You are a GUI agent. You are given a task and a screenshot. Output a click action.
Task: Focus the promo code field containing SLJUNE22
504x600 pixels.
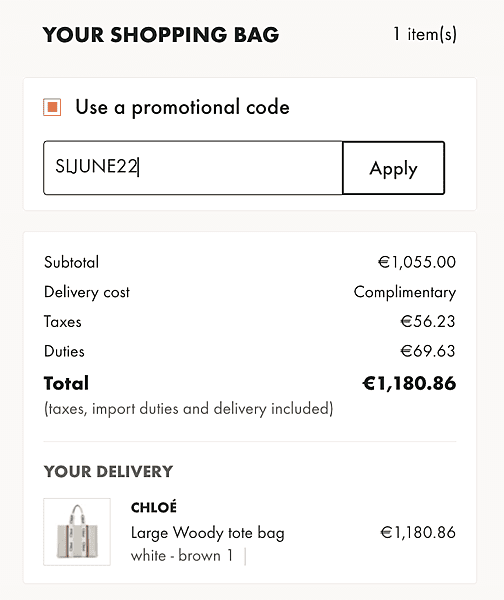coord(193,168)
